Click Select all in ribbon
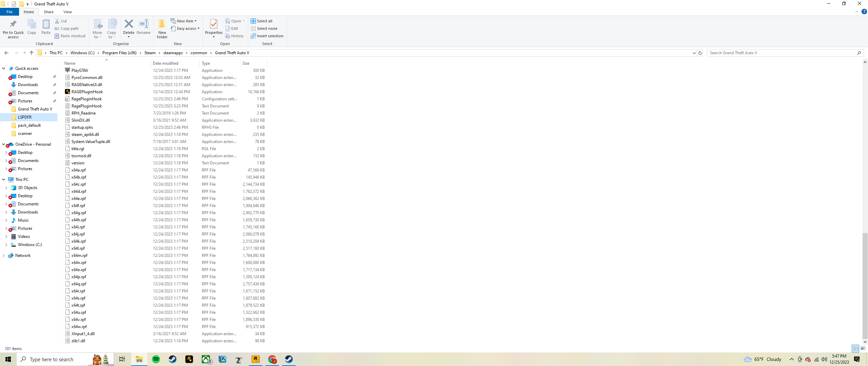 tap(261, 21)
